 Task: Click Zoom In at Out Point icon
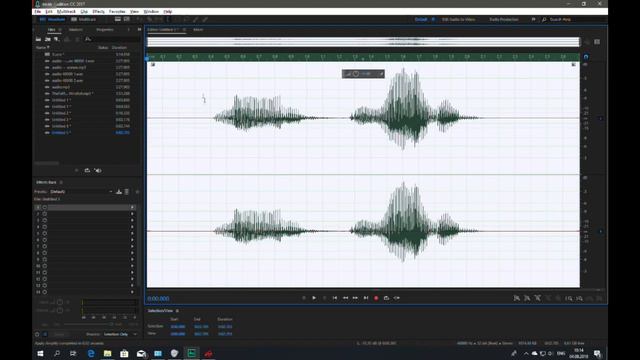point(579,298)
